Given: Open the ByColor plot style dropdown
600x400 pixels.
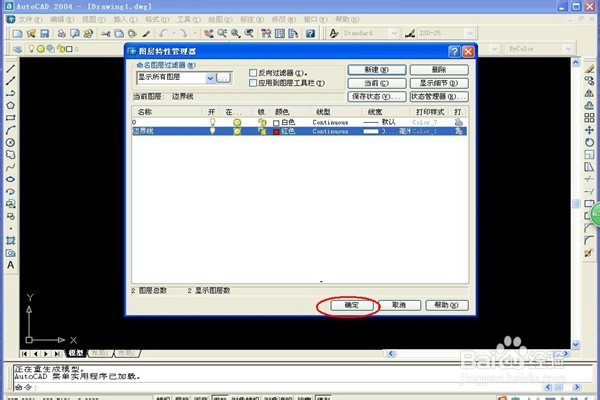Looking at the screenshot, I should click(568, 49).
